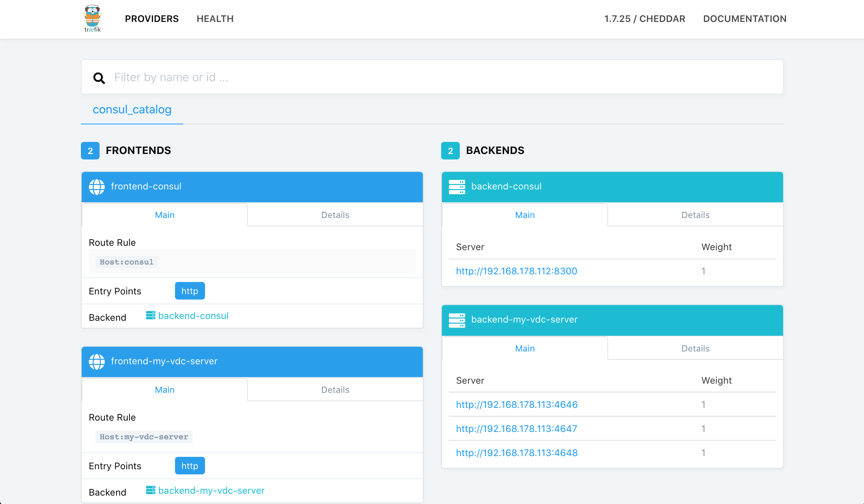Image resolution: width=864 pixels, height=504 pixels.
Task: Follow the backend-consul link in frontend-consul
Action: (x=193, y=316)
